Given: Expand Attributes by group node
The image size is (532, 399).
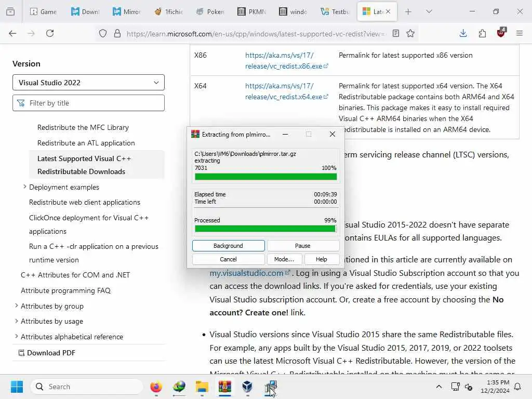Looking at the screenshot, I should tap(16, 305).
